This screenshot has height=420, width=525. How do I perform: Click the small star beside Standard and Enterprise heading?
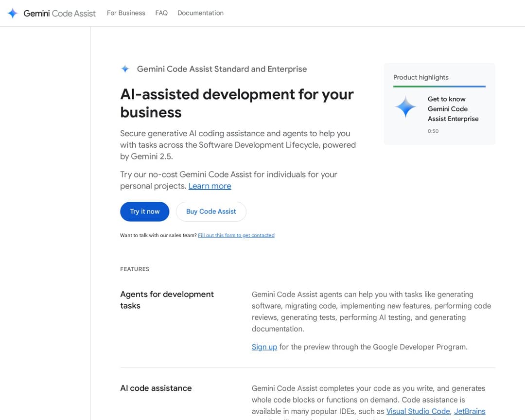tap(125, 69)
